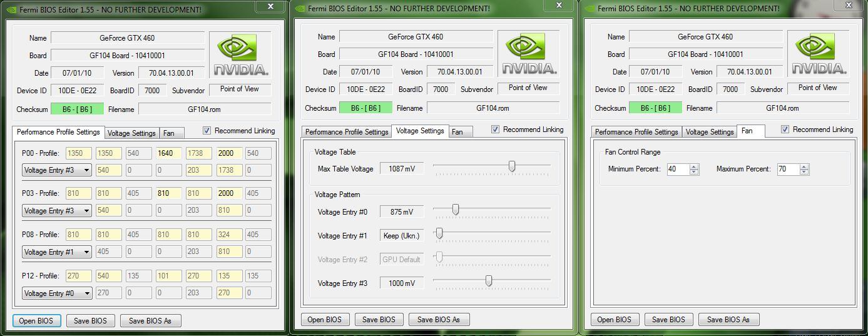Decrease the Minimum Percent fan value
868x336 pixels.
(x=693, y=172)
